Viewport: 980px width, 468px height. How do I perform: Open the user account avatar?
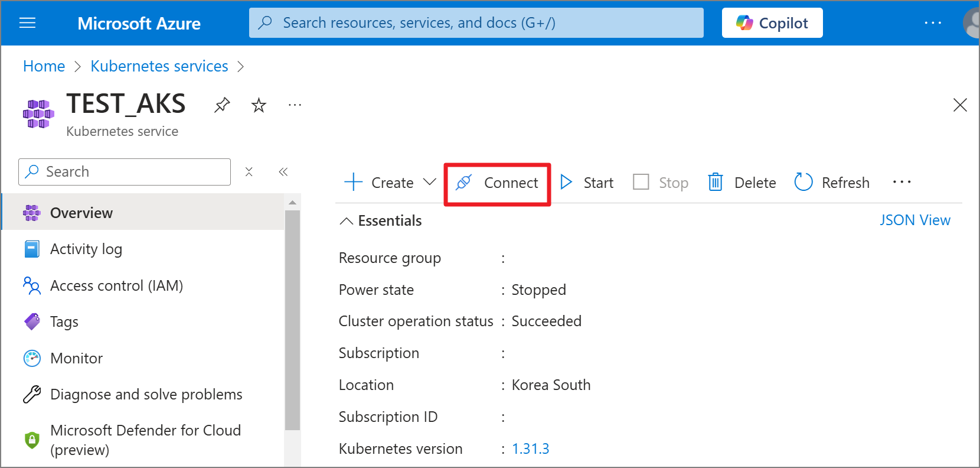(x=972, y=23)
